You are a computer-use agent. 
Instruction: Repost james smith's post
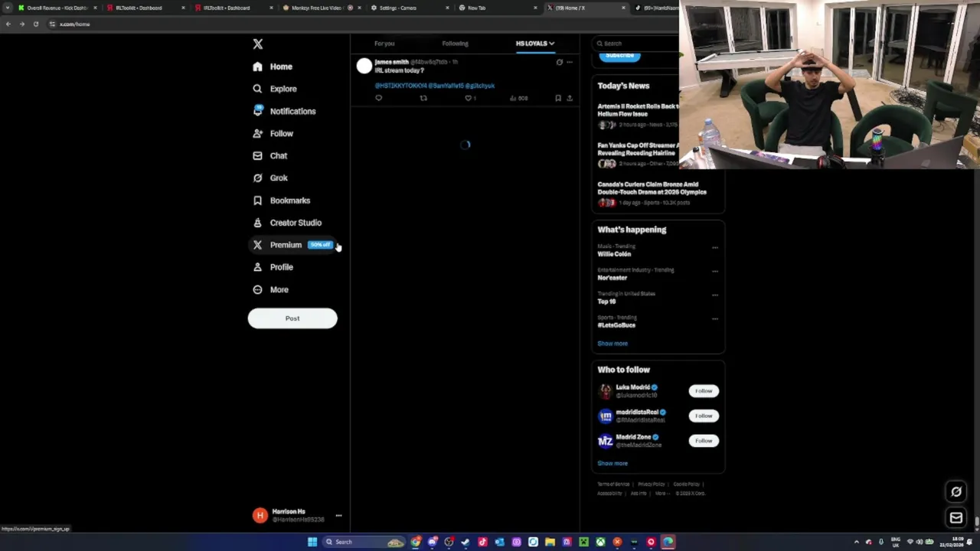423,98
